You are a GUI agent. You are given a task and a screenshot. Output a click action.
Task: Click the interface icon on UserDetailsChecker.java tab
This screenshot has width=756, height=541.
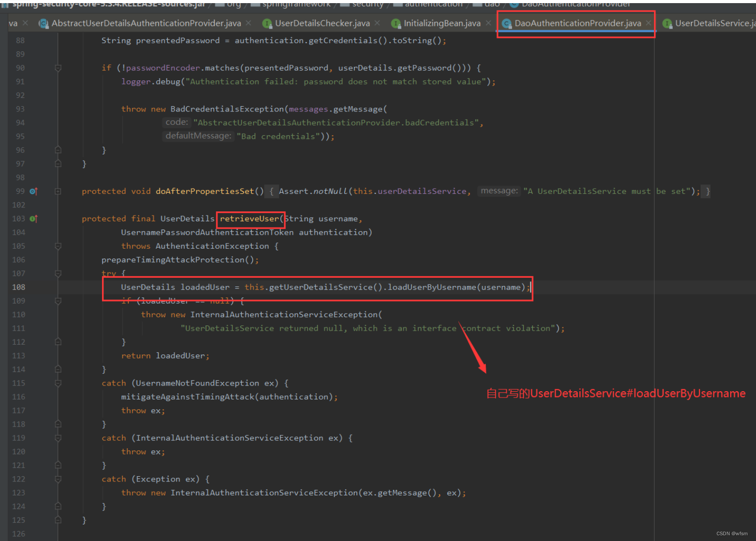[x=267, y=23]
